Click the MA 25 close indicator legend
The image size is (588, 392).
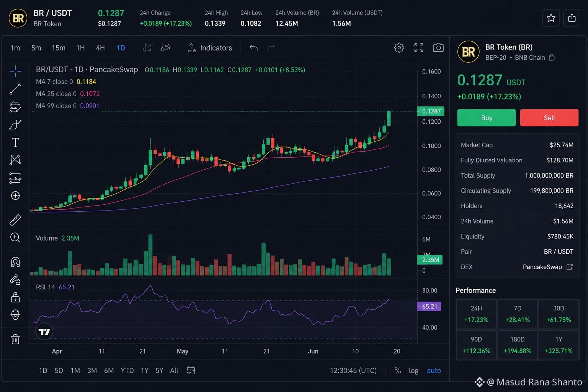(x=68, y=94)
